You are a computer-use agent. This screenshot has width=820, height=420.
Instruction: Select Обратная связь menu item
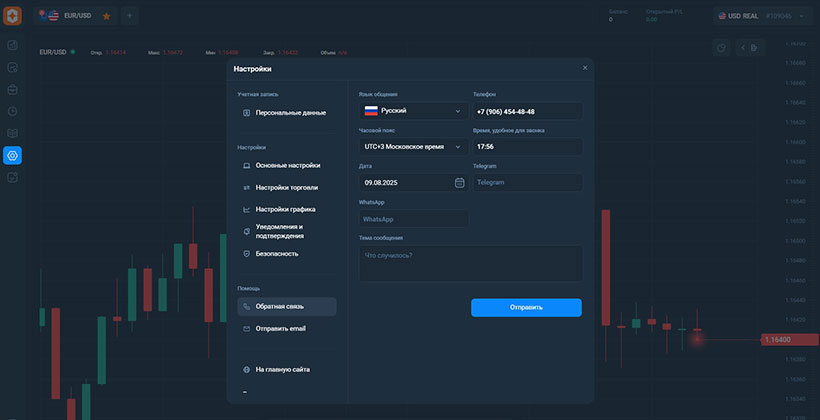click(287, 307)
